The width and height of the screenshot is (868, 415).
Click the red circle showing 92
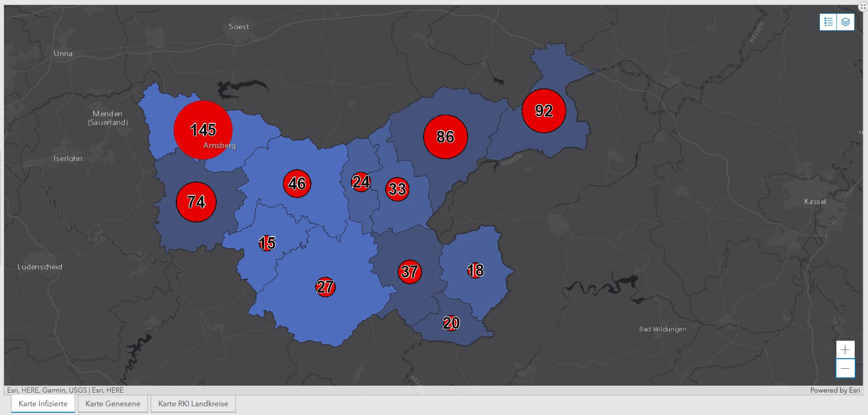coord(544,111)
